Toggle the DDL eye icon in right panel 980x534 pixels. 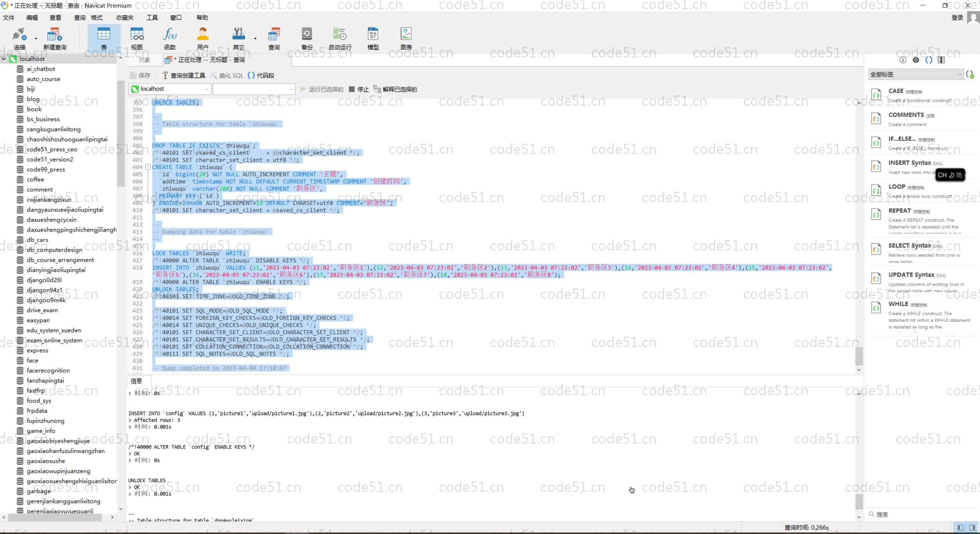916,60
